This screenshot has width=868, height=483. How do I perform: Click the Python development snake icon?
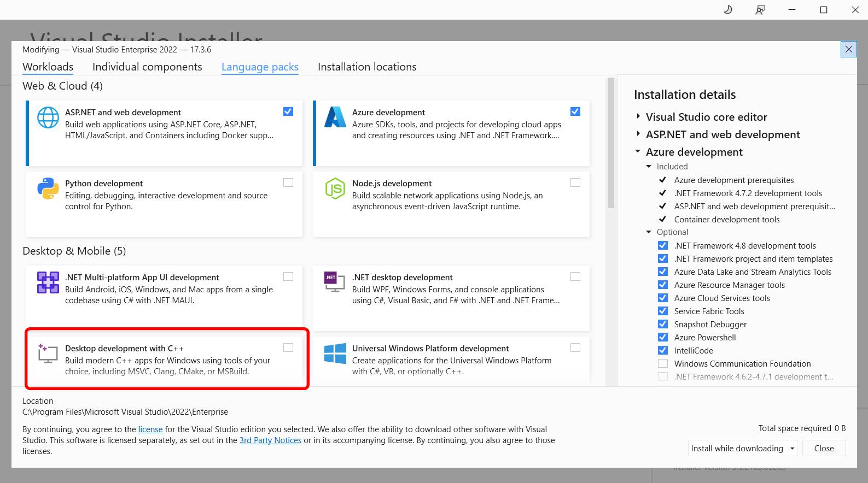(x=48, y=189)
